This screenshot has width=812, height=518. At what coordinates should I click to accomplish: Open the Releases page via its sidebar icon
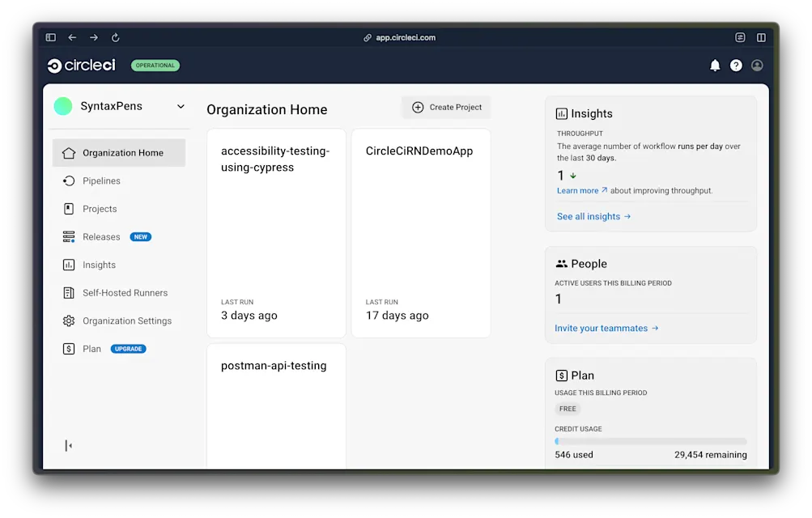click(x=69, y=236)
